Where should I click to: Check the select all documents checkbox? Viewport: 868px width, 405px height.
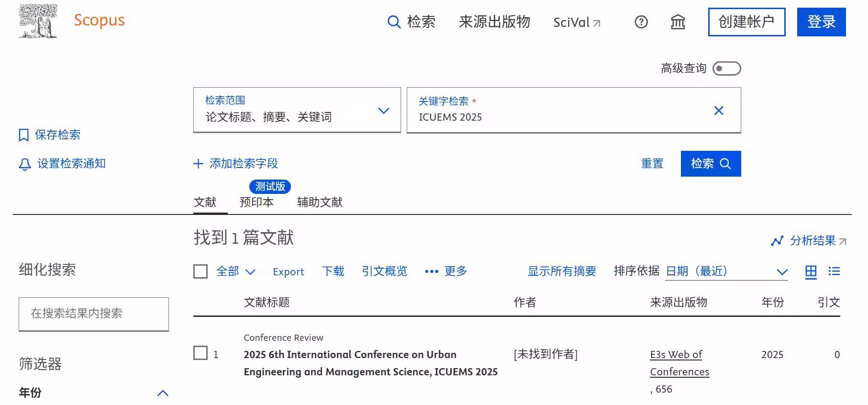[200, 271]
